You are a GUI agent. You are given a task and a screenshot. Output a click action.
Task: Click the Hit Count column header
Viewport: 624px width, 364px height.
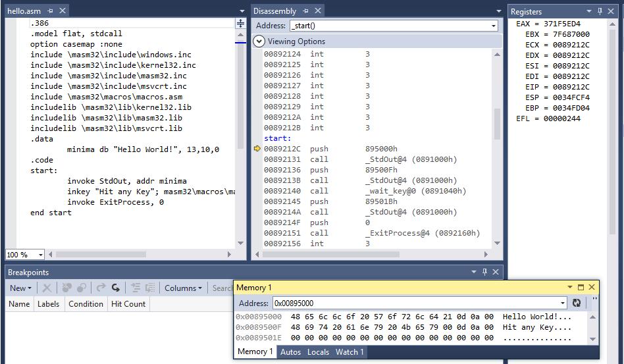point(128,304)
